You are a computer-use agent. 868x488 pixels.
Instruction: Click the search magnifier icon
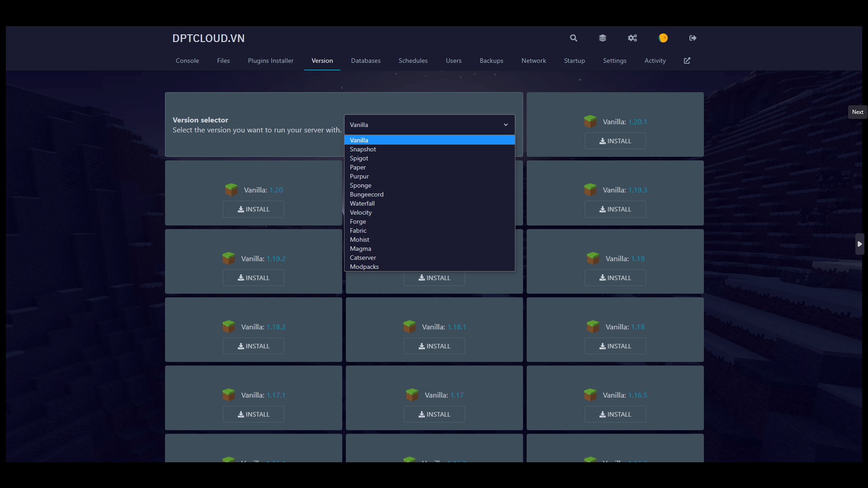tap(573, 38)
